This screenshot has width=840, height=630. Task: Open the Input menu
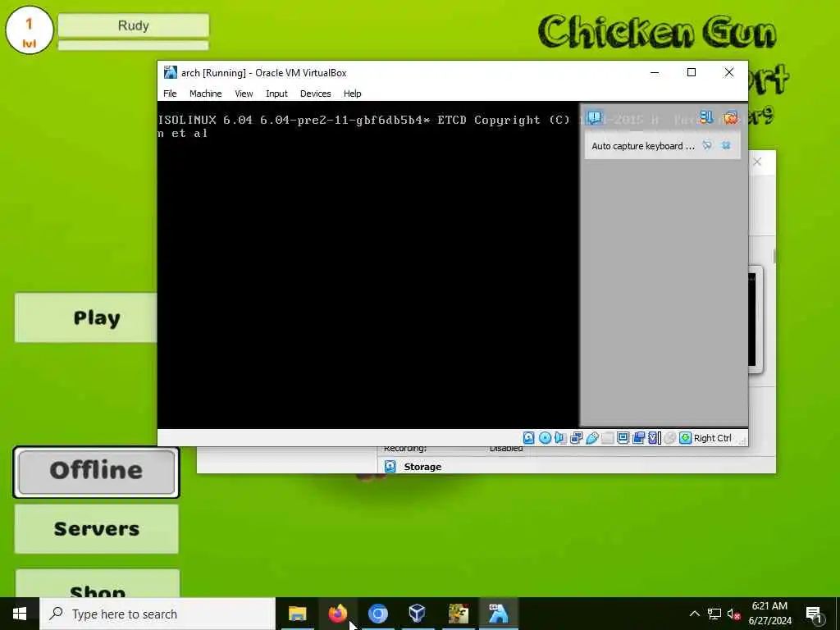click(276, 94)
